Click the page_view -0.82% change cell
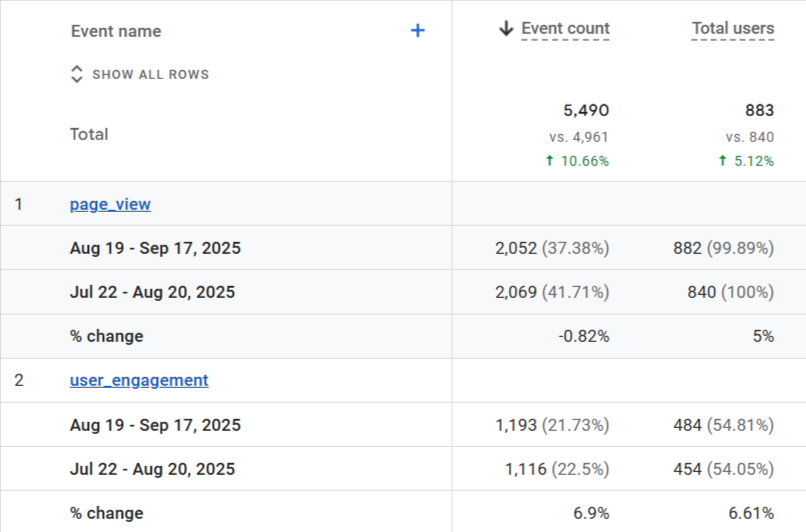This screenshot has height=532, width=806. tap(583, 336)
